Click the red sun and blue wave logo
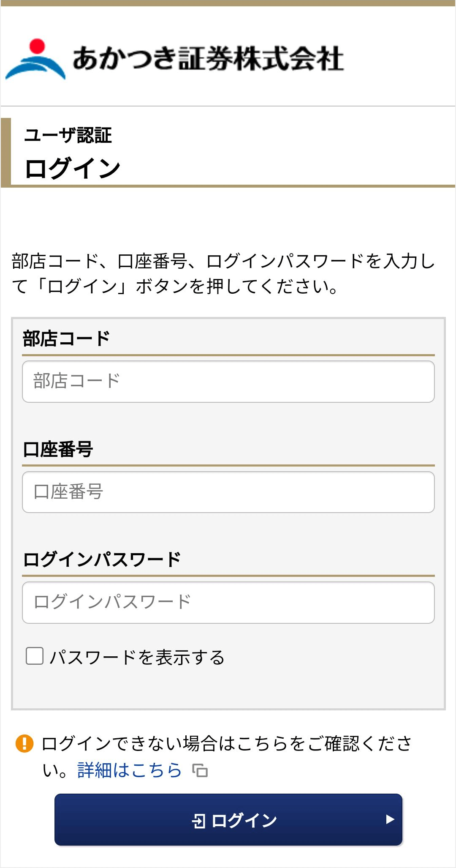Viewport: 456px width, 868px height. click(35, 59)
